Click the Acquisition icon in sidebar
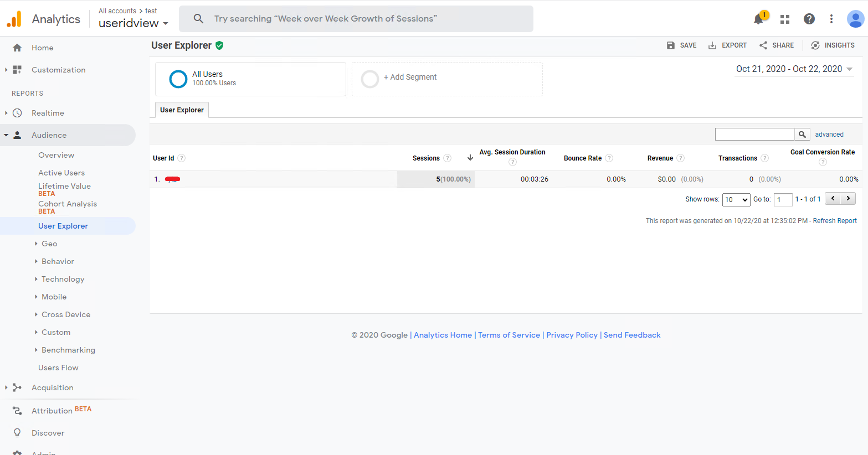This screenshot has width=868, height=455. (x=17, y=387)
